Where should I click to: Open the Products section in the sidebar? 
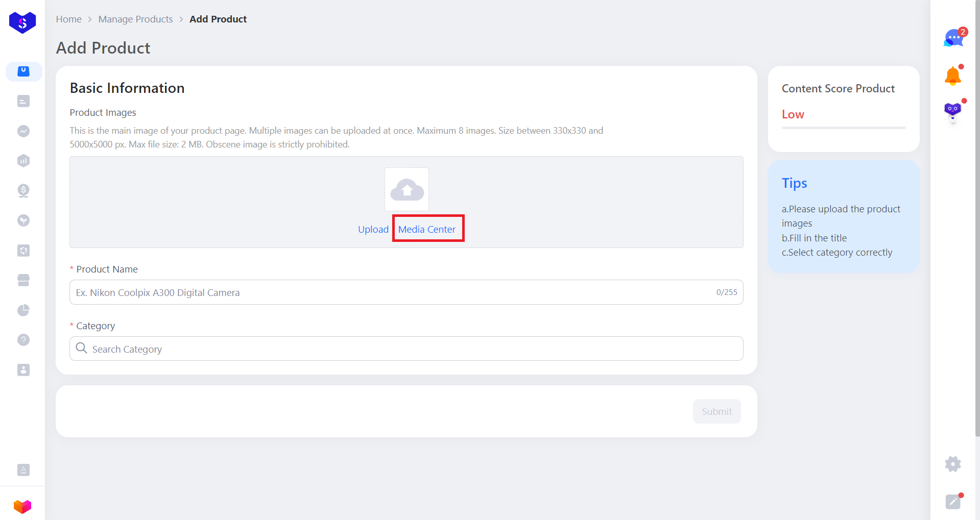point(23,71)
